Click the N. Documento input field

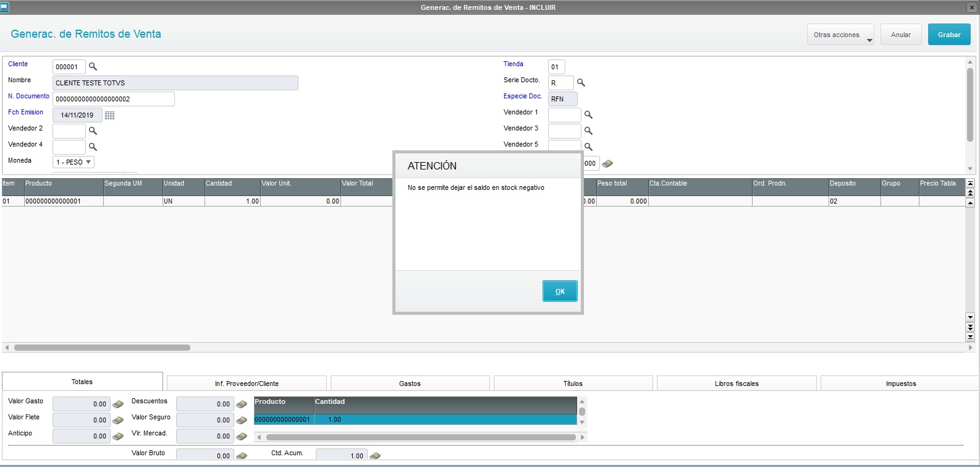click(114, 99)
